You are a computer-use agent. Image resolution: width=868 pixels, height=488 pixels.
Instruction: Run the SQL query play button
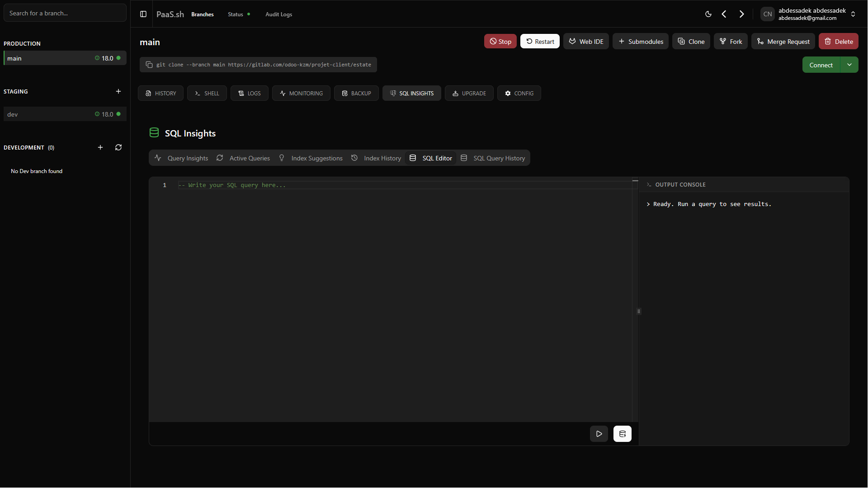tap(599, 434)
